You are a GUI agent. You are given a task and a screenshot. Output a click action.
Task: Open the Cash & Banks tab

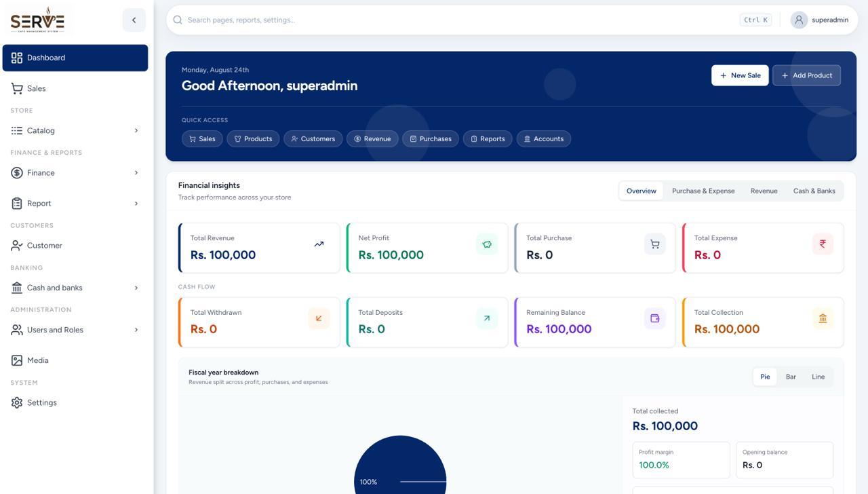[814, 191]
